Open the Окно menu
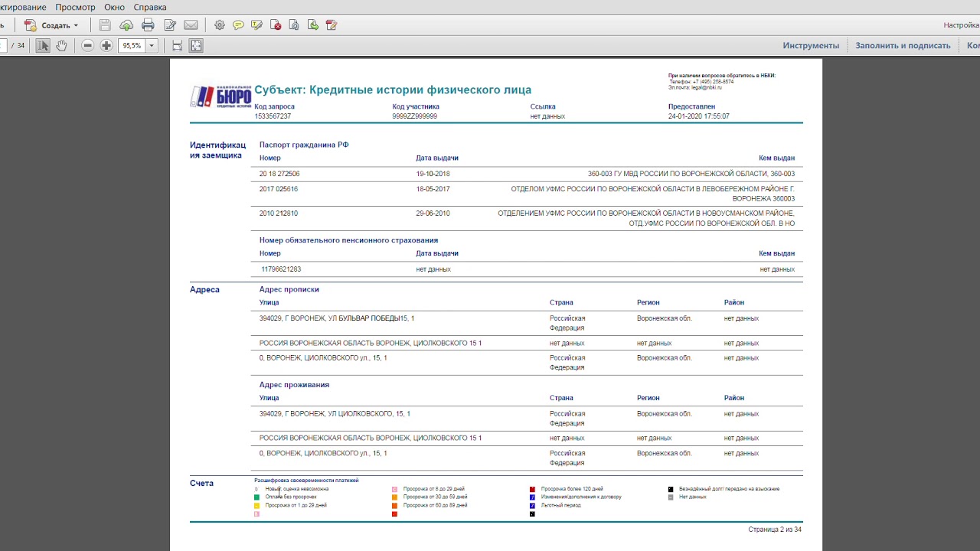The image size is (980, 551). point(114,7)
